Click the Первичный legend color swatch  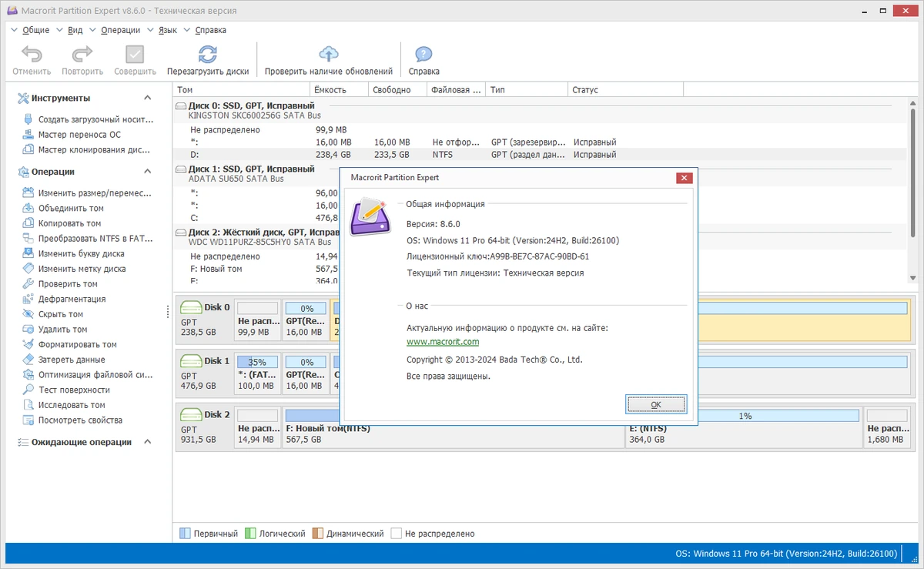[x=185, y=533]
